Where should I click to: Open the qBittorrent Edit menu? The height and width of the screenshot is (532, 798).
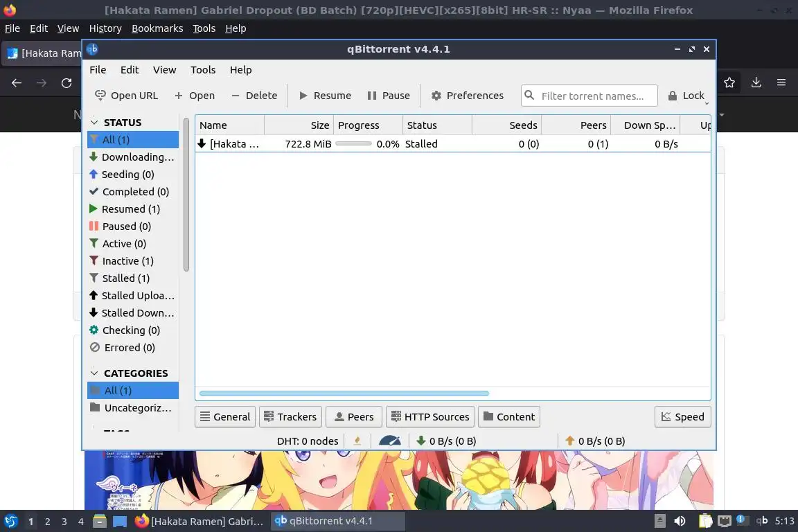pyautogui.click(x=130, y=70)
